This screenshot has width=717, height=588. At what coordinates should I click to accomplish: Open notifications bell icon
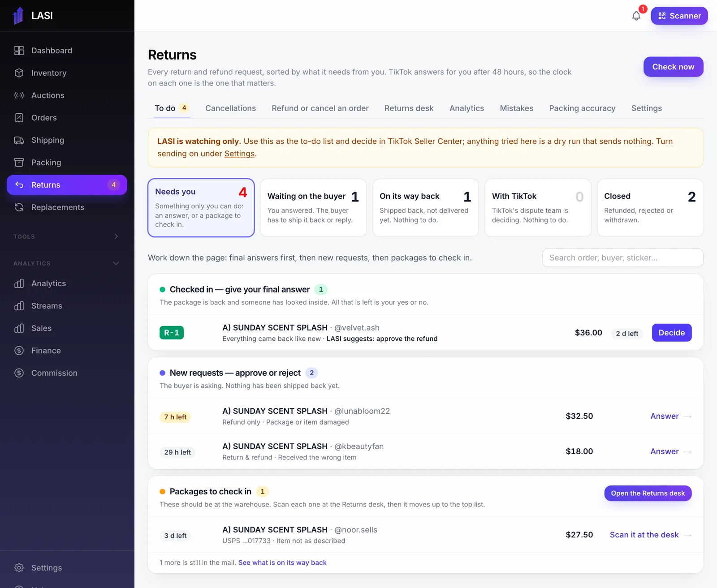pyautogui.click(x=636, y=16)
